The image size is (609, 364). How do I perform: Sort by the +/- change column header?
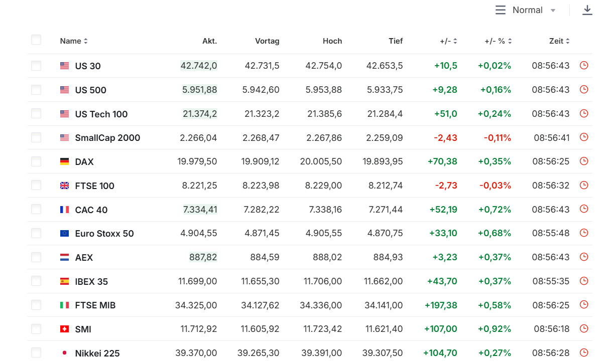[448, 41]
